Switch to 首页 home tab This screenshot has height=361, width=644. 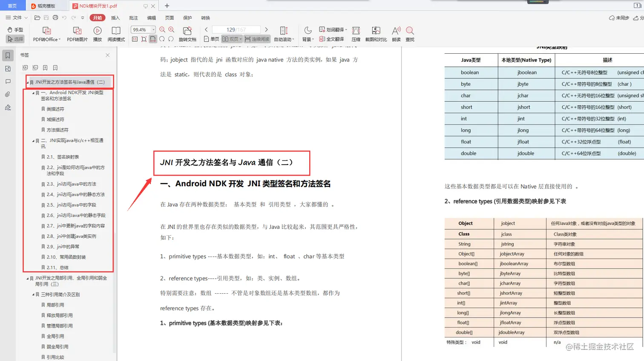[x=12, y=6]
